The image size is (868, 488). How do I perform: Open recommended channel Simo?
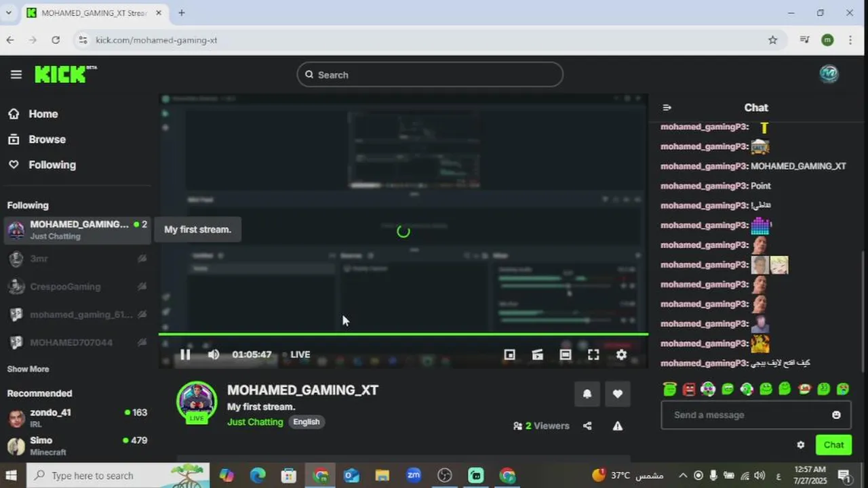77,445
